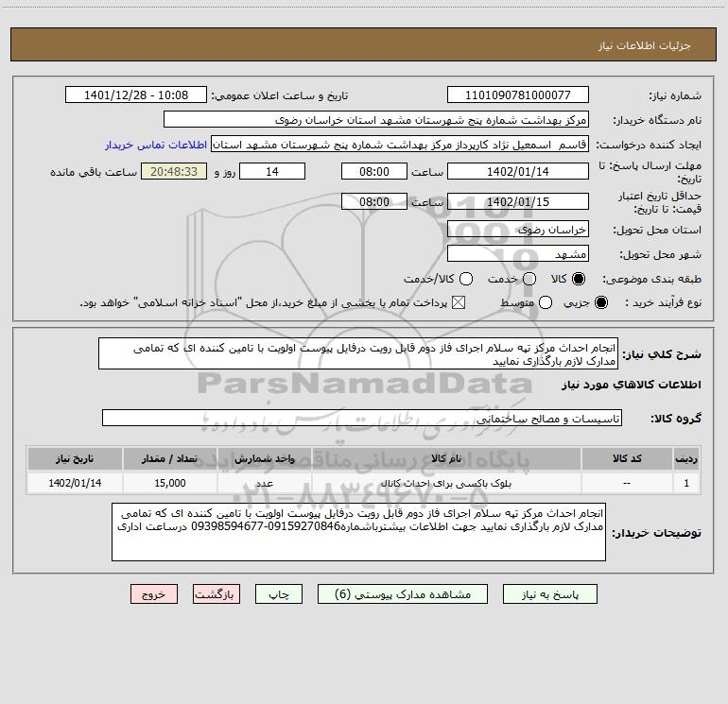This screenshot has height=704, width=728.
Task: Click the item name بلوک باکسی برای احداث کانال
Action: (x=446, y=483)
